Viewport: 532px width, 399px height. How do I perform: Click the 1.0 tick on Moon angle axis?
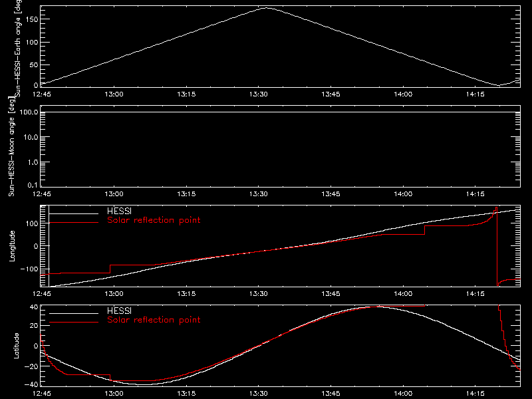[x=33, y=162]
